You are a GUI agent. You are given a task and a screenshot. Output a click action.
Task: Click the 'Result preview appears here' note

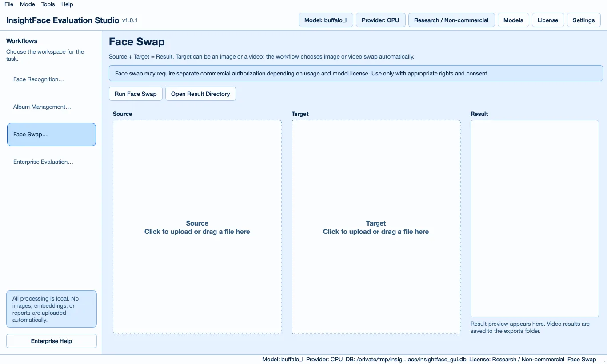530,328
